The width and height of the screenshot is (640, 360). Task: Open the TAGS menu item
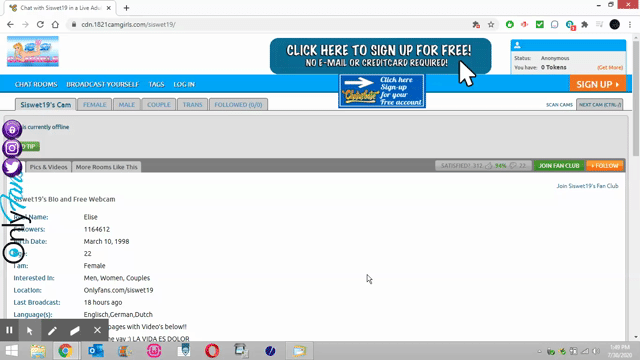(156, 84)
